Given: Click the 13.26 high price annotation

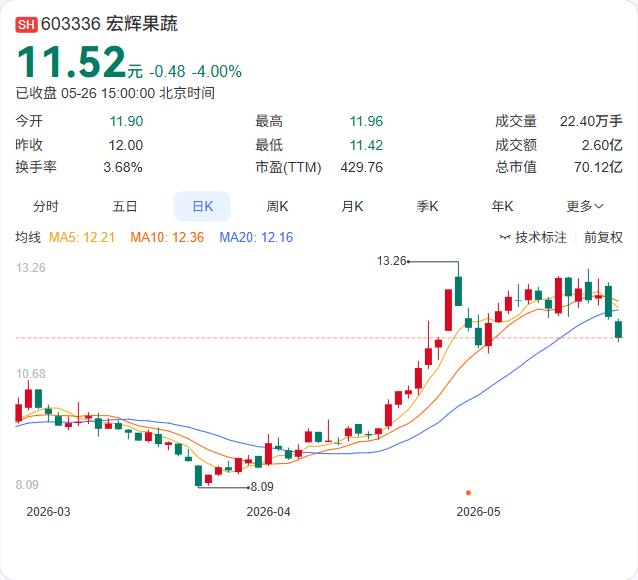Looking at the screenshot, I should [x=391, y=260].
